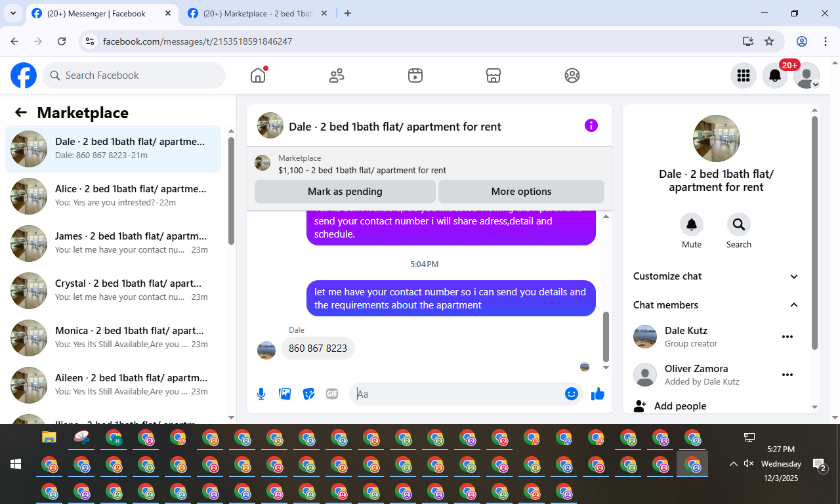840x504 pixels.
Task: Open the Chrome profile icon
Action: 802,41
